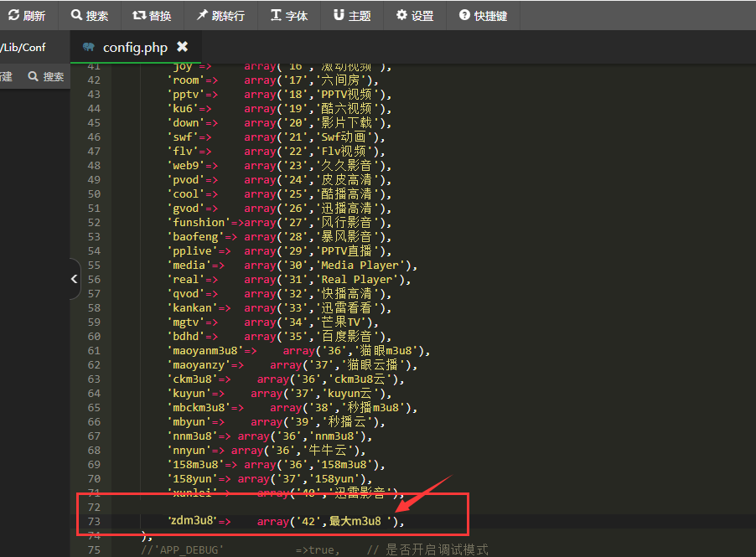This screenshot has height=557, width=756.
Task: Open the 字体 font options
Action: coord(289,15)
